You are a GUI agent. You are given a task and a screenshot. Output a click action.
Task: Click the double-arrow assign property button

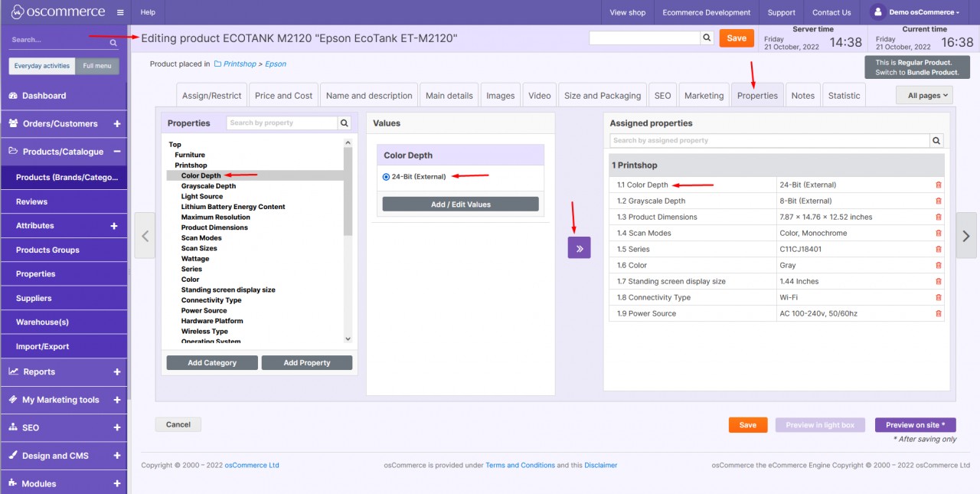[579, 247]
